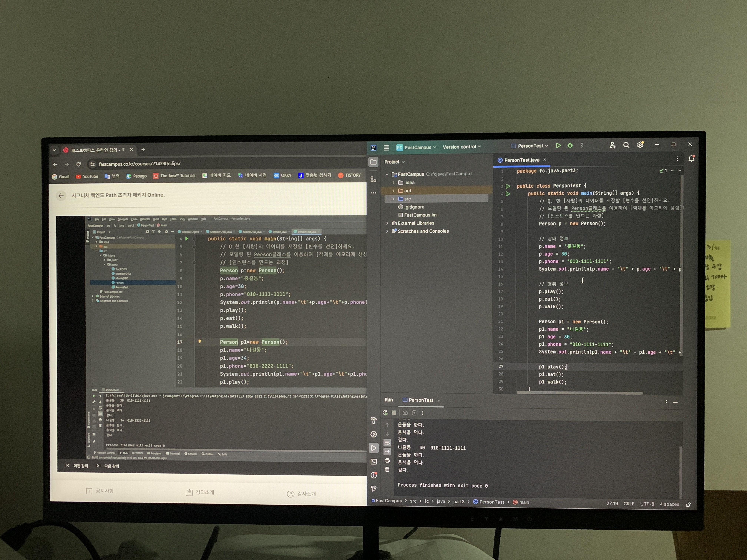
Task: Toggle scroll to end in the Run console
Action: coord(387,452)
